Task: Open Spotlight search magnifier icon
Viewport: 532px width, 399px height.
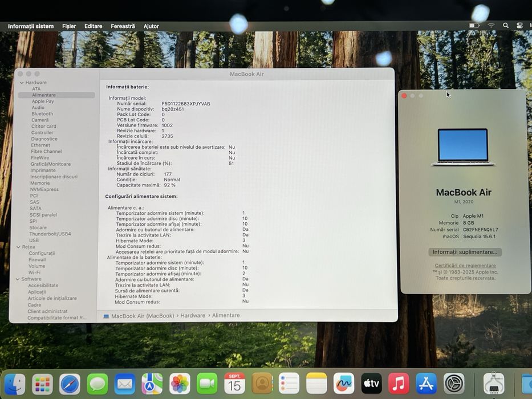Action: pyautogui.click(x=506, y=26)
